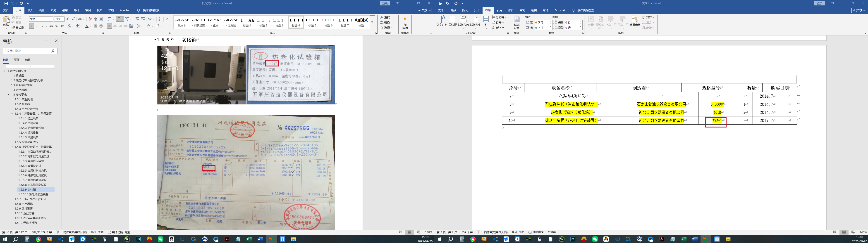Click Format Painter (格式刷) in left Word window
The image size is (868, 243).
[x=18, y=28]
